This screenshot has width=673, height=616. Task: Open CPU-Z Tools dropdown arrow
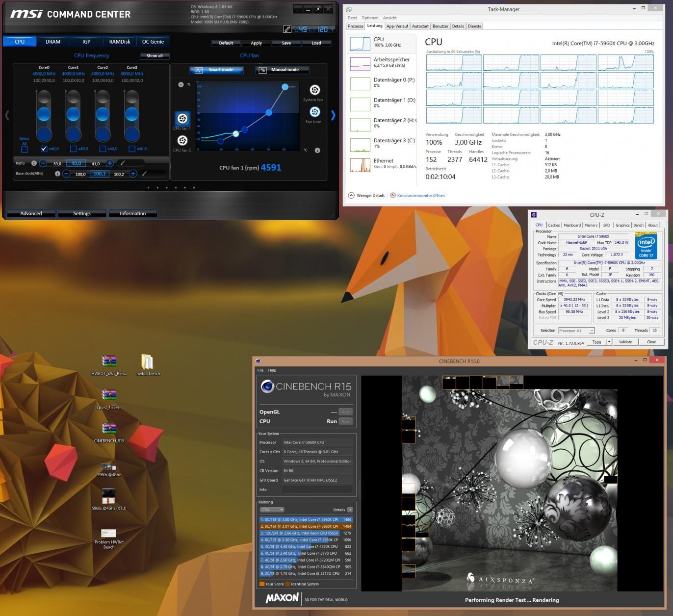(x=609, y=342)
